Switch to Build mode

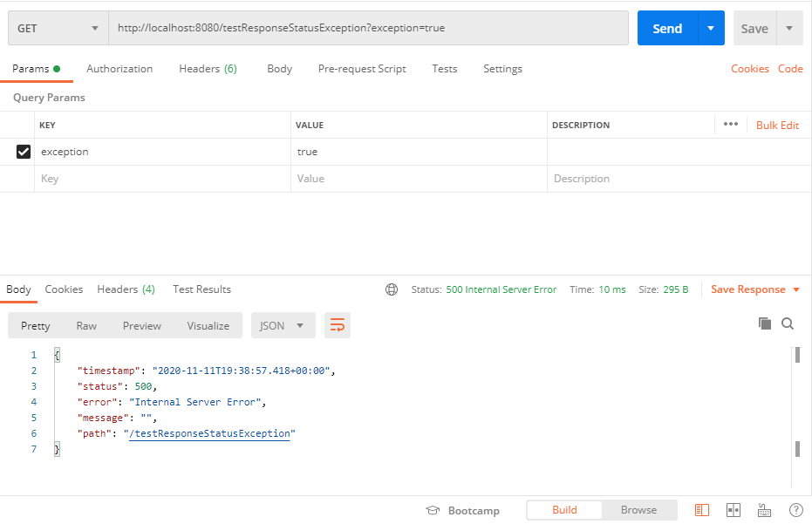point(564,510)
